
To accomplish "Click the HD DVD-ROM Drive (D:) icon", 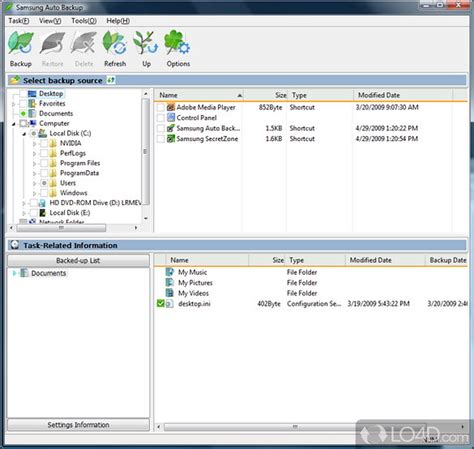I will (x=42, y=203).
